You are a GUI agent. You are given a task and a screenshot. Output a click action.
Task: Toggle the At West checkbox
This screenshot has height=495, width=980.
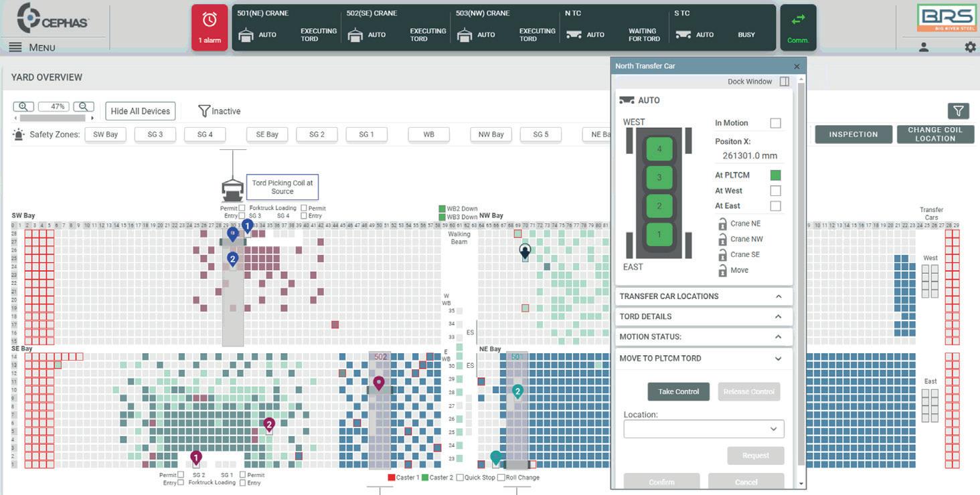(775, 191)
